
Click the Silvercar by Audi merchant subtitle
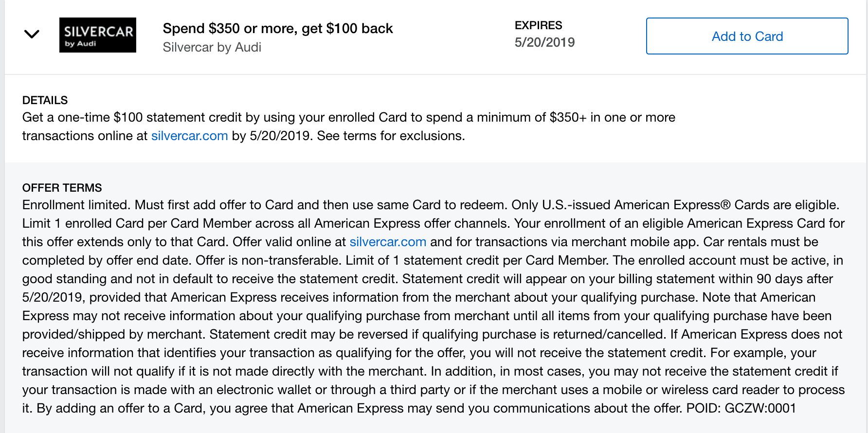212,47
